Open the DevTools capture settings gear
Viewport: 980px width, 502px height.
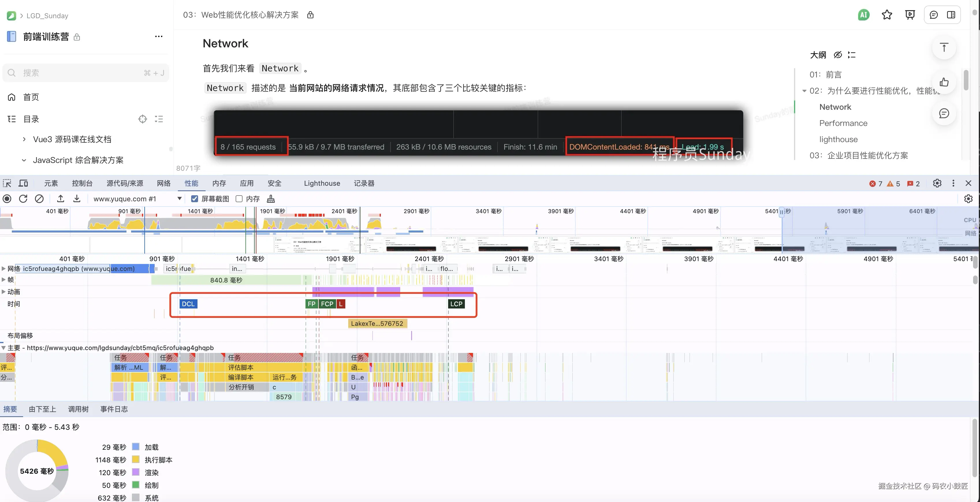[968, 198]
